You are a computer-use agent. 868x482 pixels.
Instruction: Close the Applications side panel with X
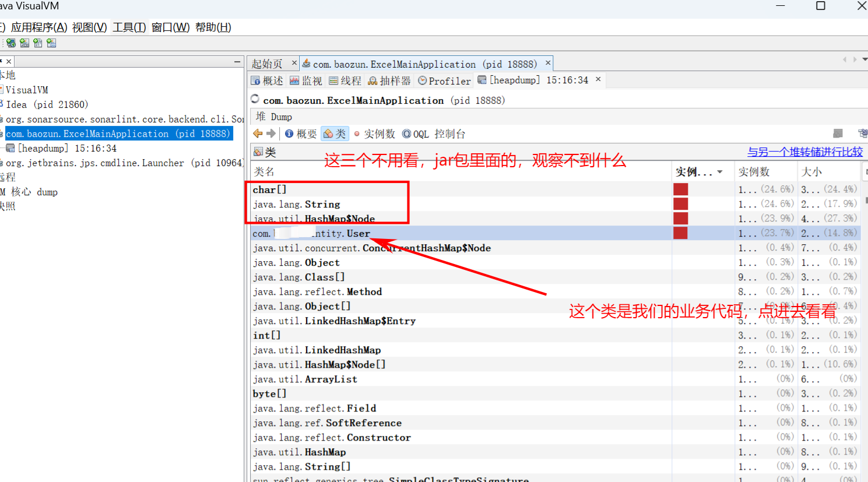(9, 61)
